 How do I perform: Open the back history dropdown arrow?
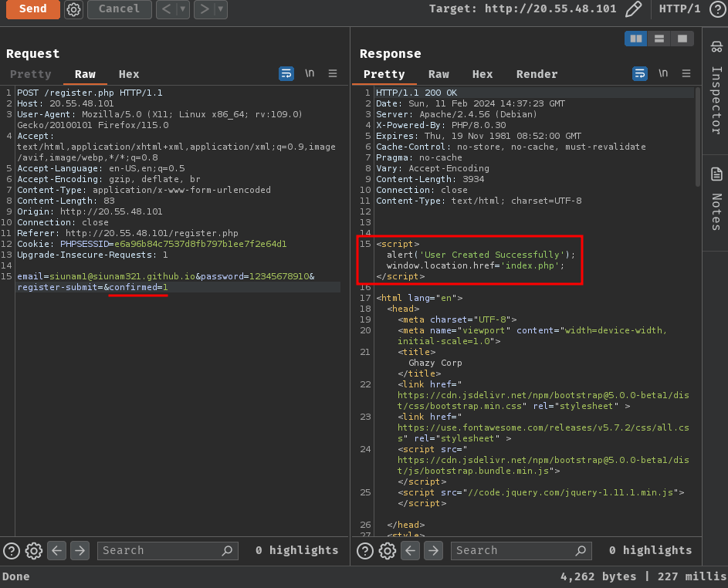tap(183, 8)
